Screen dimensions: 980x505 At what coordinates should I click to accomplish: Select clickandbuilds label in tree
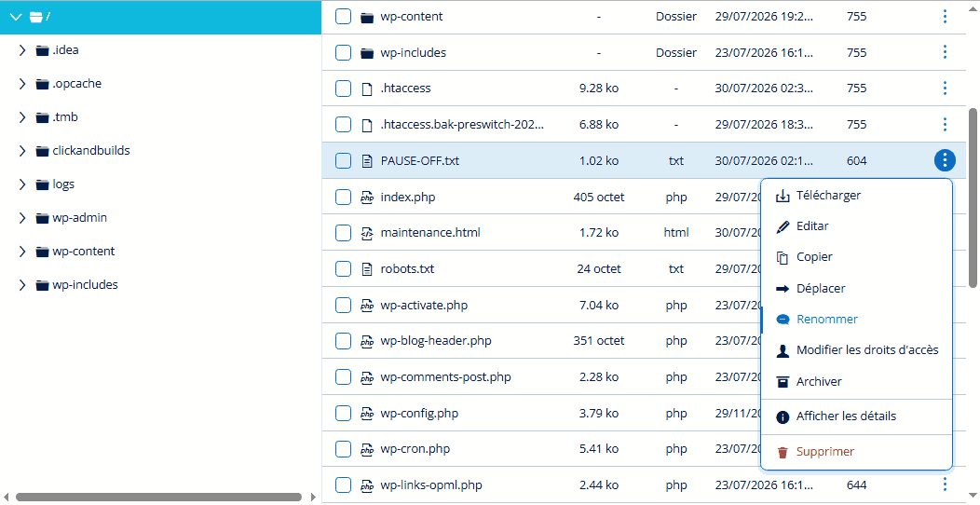91,151
